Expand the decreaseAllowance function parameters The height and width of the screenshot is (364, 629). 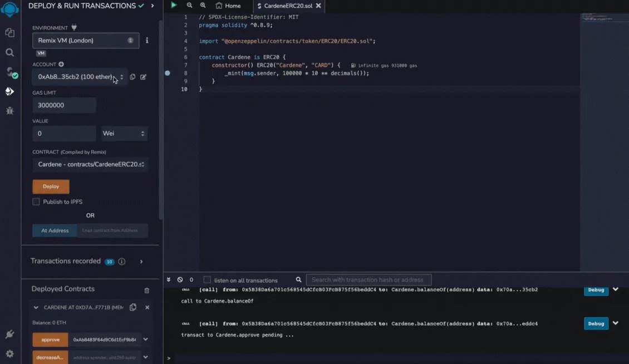(146, 357)
